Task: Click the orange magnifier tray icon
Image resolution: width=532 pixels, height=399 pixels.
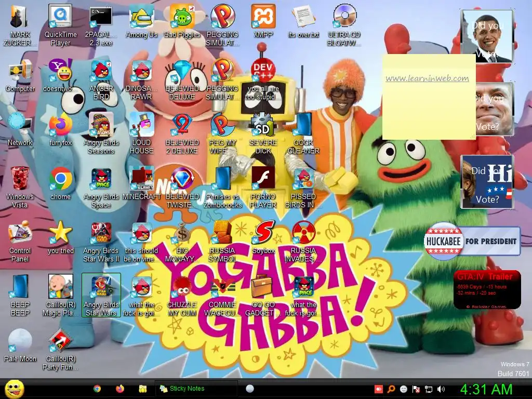Action: [x=391, y=389]
